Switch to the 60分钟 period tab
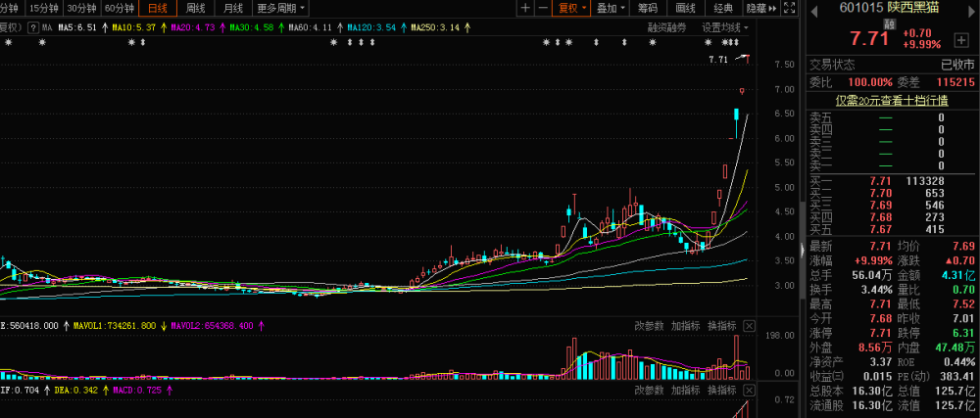 [120, 8]
